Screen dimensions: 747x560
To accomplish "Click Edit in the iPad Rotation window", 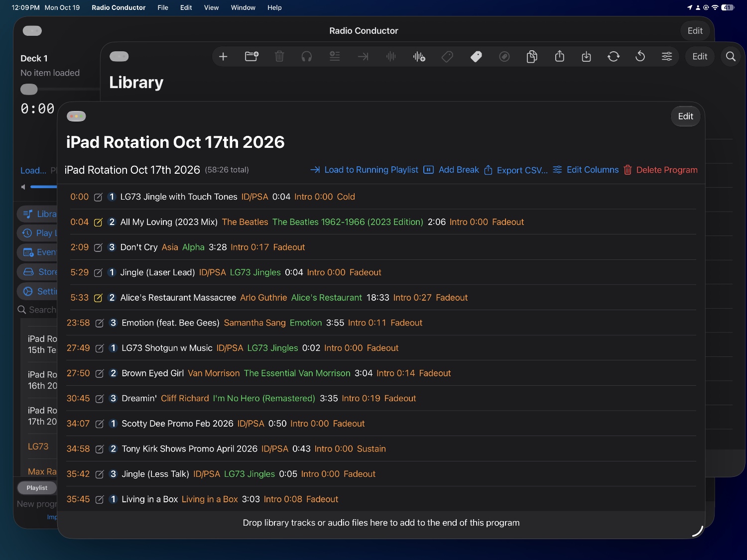I will pyautogui.click(x=685, y=116).
